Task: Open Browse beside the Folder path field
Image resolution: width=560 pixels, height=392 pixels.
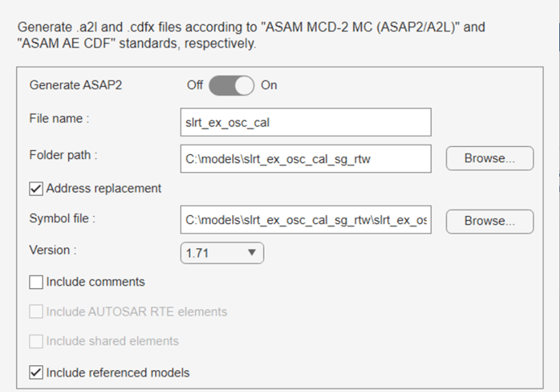Action: 489,158
